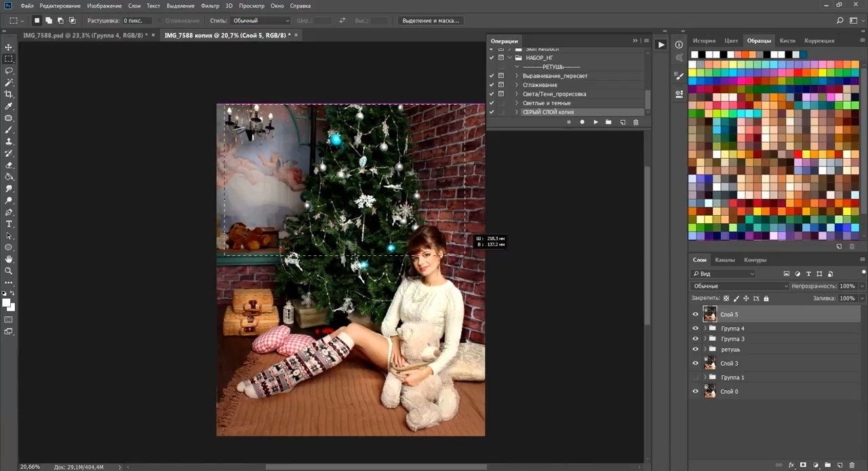Create new action set folder
This screenshot has height=471, width=868.
click(x=608, y=122)
